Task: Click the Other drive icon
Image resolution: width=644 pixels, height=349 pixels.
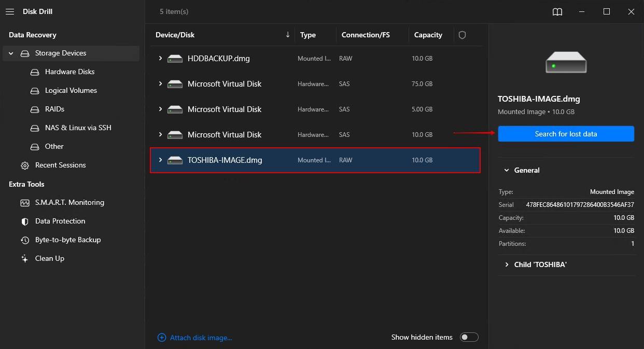Action: tap(35, 147)
